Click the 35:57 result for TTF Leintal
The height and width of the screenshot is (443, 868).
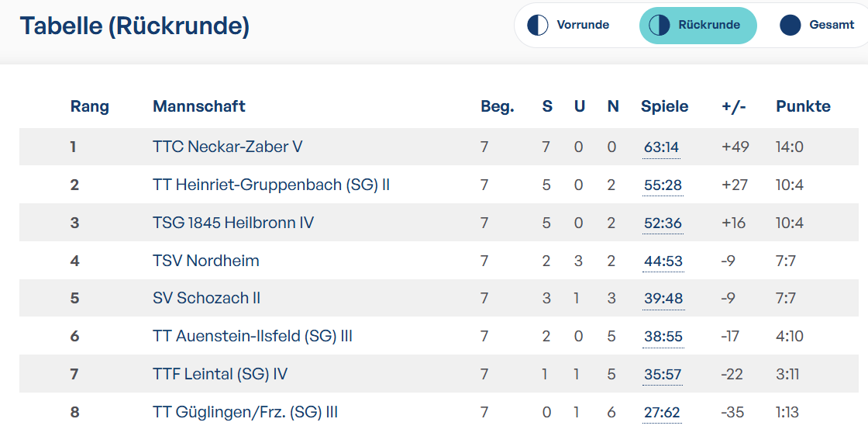(x=662, y=375)
